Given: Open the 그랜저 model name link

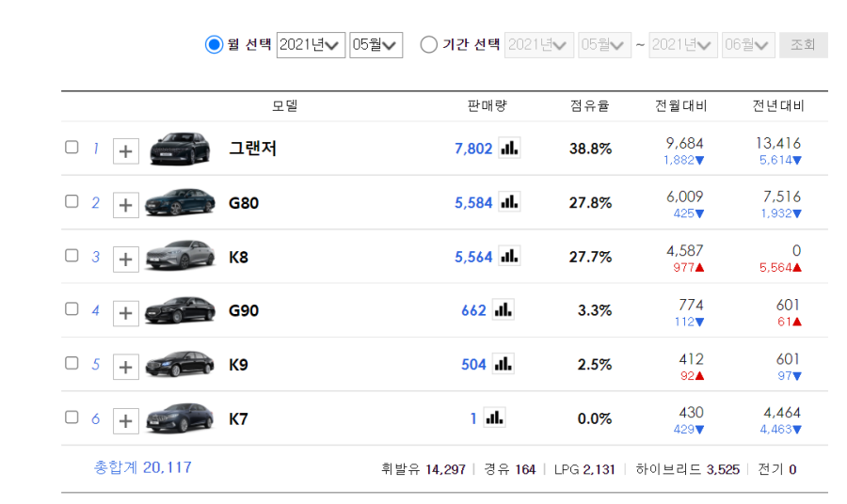Looking at the screenshot, I should coord(253,149).
